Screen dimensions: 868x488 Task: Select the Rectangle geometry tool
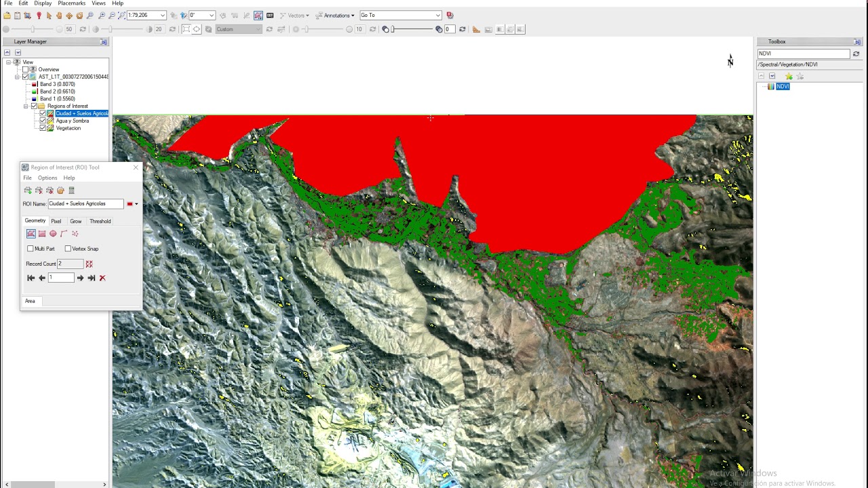(x=42, y=234)
